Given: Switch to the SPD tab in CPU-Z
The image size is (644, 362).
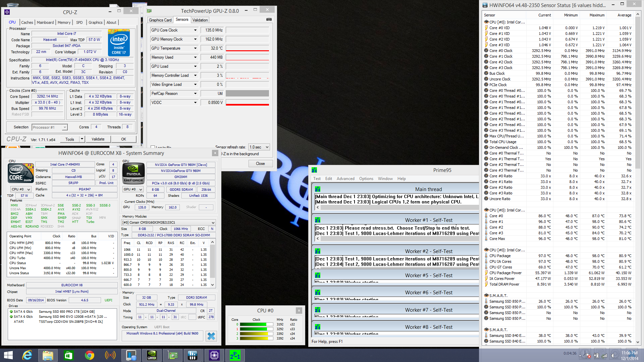Looking at the screenshot, I should [x=79, y=22].
